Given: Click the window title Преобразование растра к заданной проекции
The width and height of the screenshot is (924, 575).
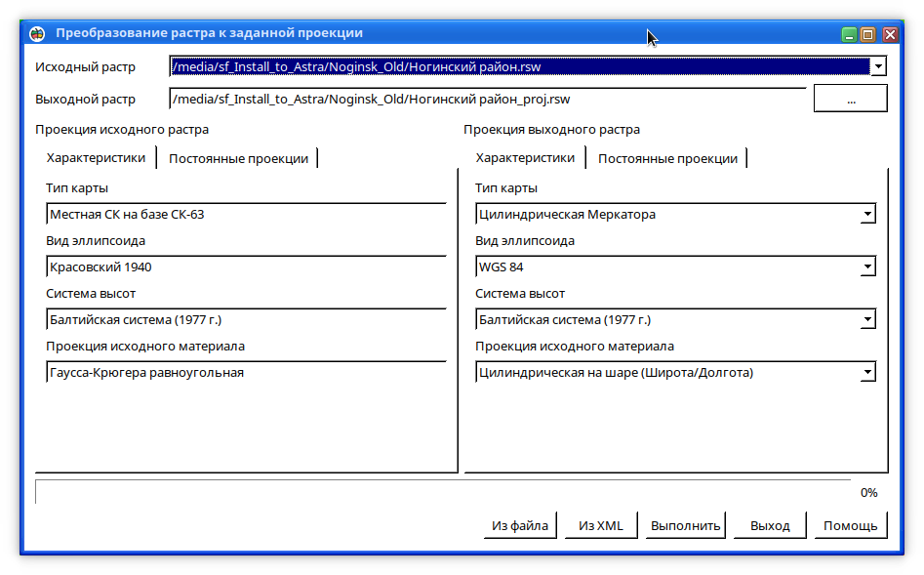Looking at the screenshot, I should coord(209,33).
